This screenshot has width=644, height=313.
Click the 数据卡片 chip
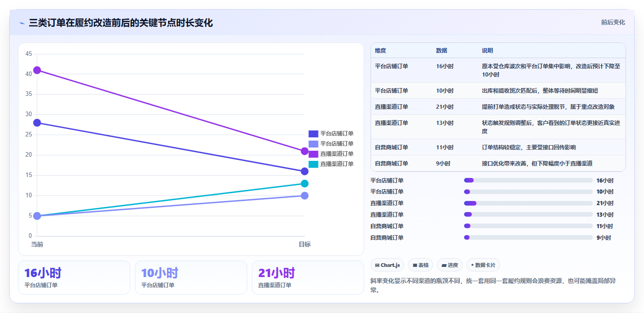pyautogui.click(x=483, y=265)
